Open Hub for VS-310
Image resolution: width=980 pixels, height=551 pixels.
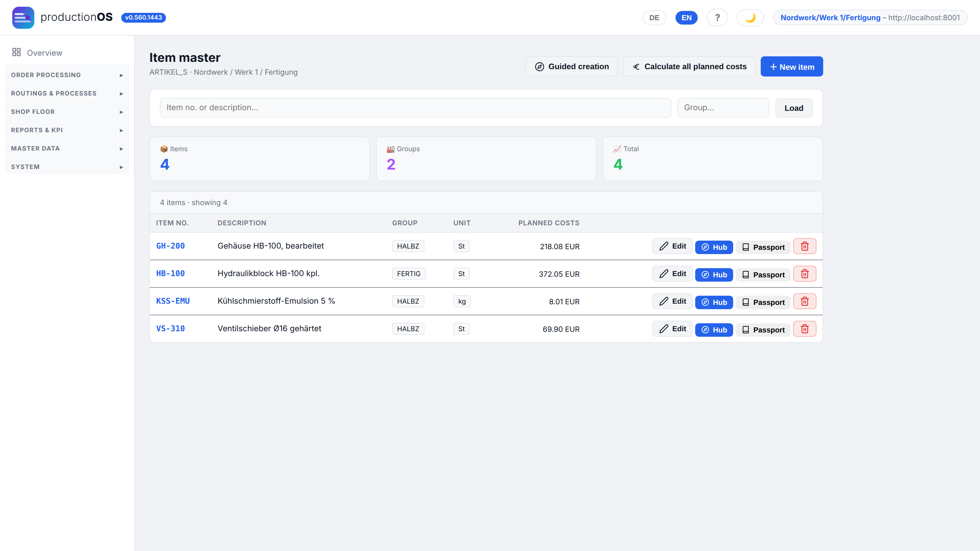click(x=714, y=330)
